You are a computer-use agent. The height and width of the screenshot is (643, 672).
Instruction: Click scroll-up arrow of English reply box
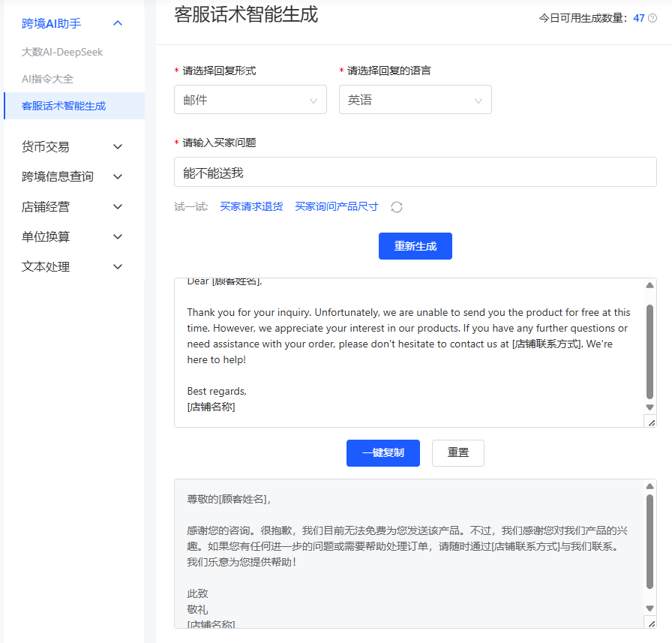[649, 286]
